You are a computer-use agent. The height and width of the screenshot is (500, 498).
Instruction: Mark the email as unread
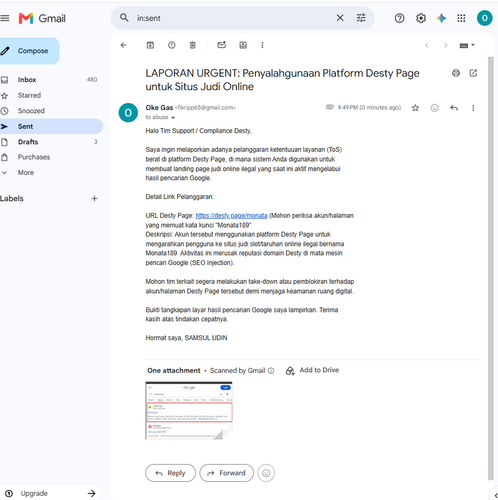tap(222, 45)
